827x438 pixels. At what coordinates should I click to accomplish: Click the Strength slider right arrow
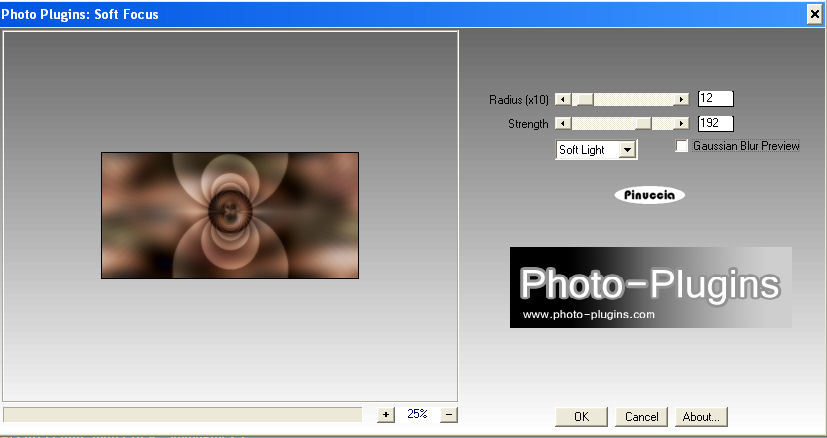(x=681, y=123)
